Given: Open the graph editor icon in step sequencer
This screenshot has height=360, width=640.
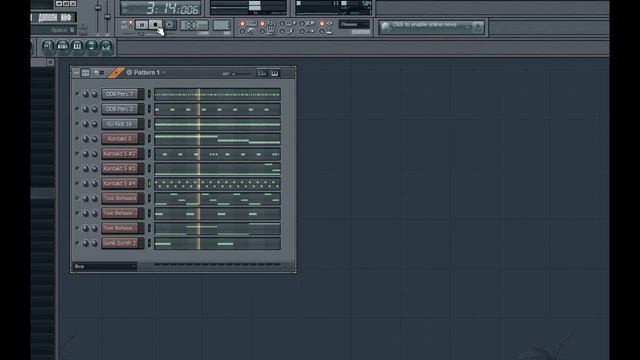Looking at the screenshot, I should [x=262, y=73].
